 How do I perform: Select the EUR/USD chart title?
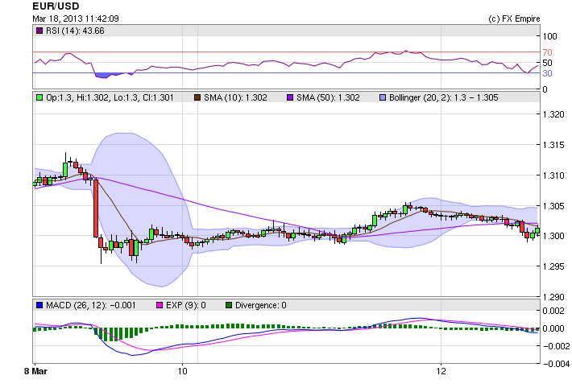point(56,6)
